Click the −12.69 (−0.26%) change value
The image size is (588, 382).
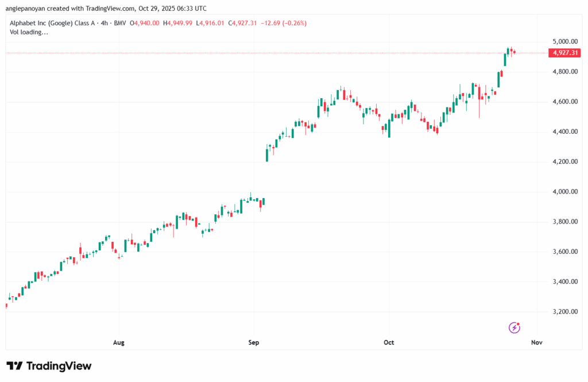[x=284, y=23]
